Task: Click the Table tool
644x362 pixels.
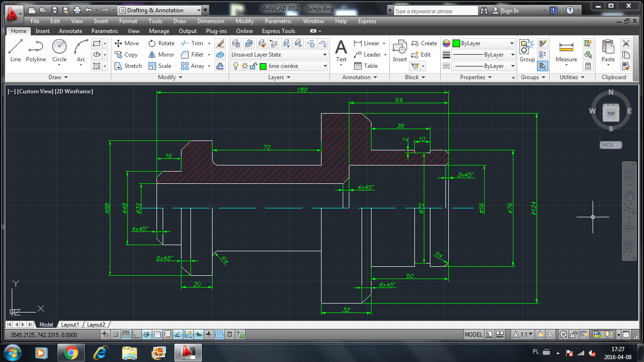Action: tap(366, 66)
